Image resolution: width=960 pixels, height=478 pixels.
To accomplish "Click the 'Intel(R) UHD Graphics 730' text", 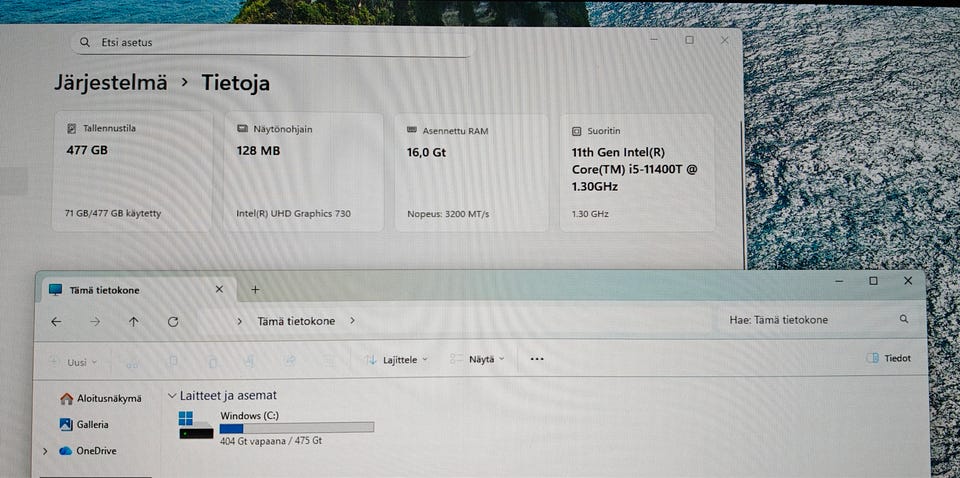I will [294, 214].
